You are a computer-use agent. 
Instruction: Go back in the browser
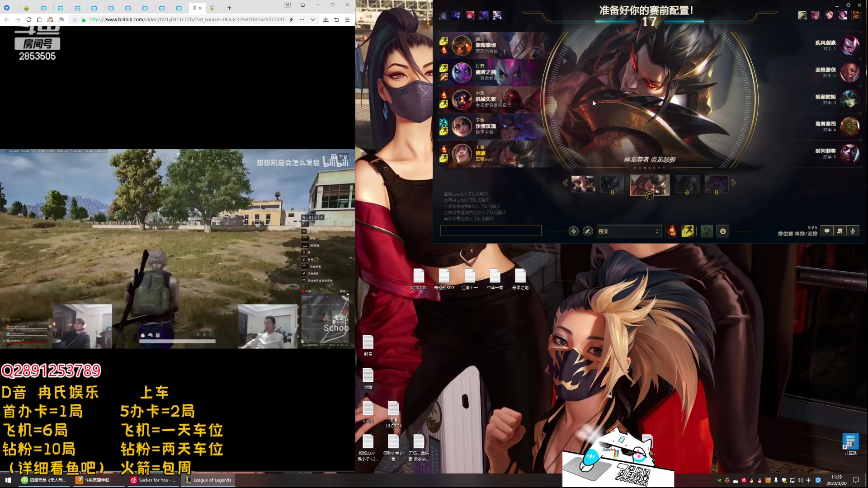point(7,19)
